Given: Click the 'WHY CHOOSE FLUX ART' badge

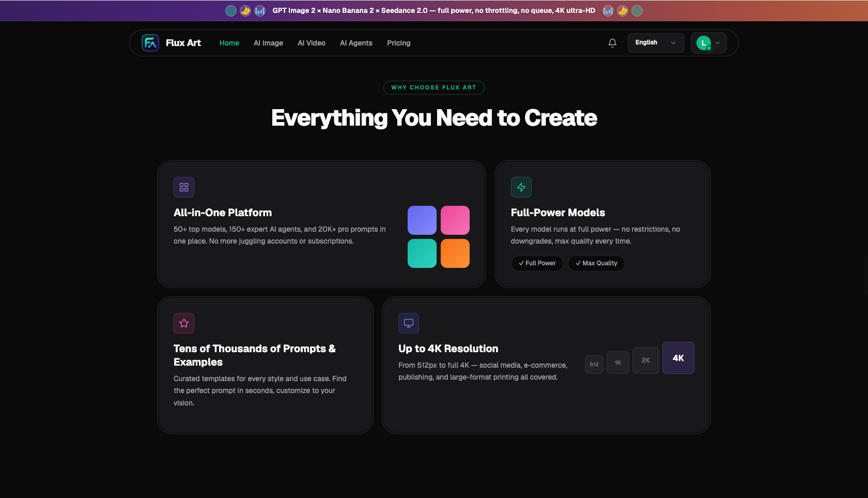Looking at the screenshot, I should point(434,88).
